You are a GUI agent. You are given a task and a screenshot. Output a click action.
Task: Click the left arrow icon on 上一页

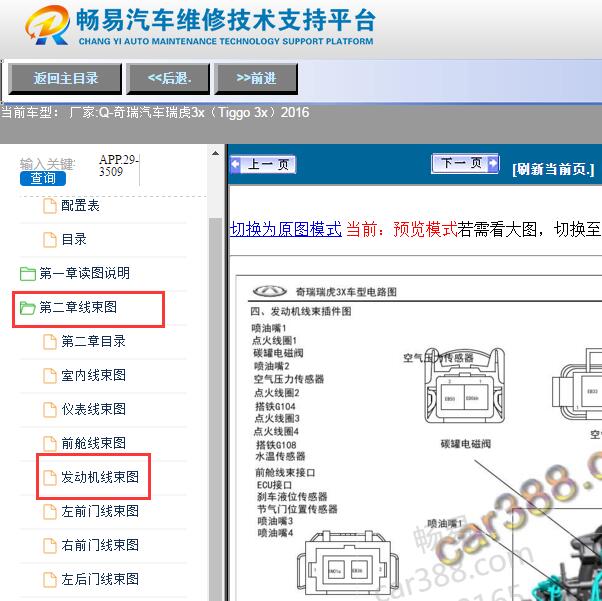click(235, 164)
